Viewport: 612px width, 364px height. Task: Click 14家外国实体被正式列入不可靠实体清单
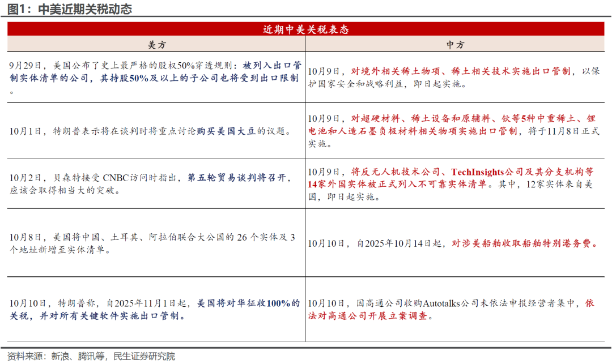(x=397, y=184)
